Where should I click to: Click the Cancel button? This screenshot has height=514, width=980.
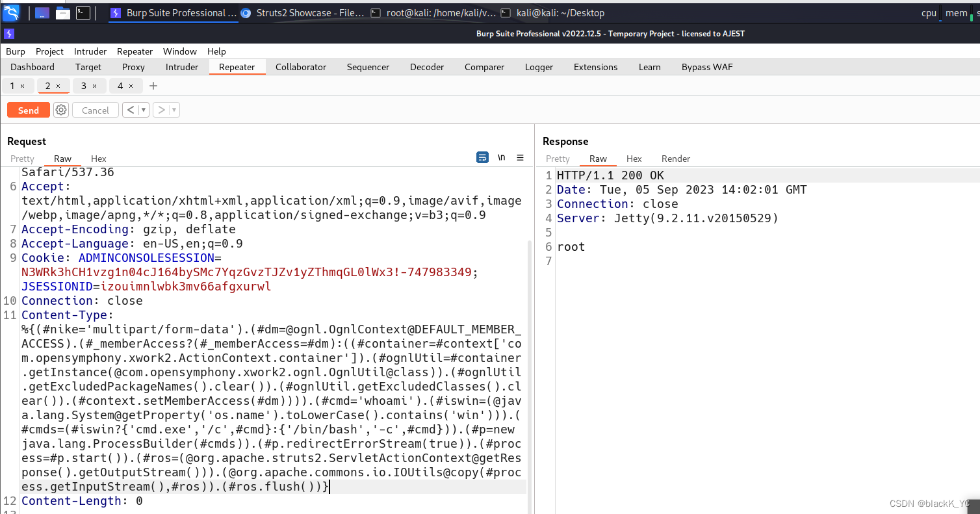point(96,110)
